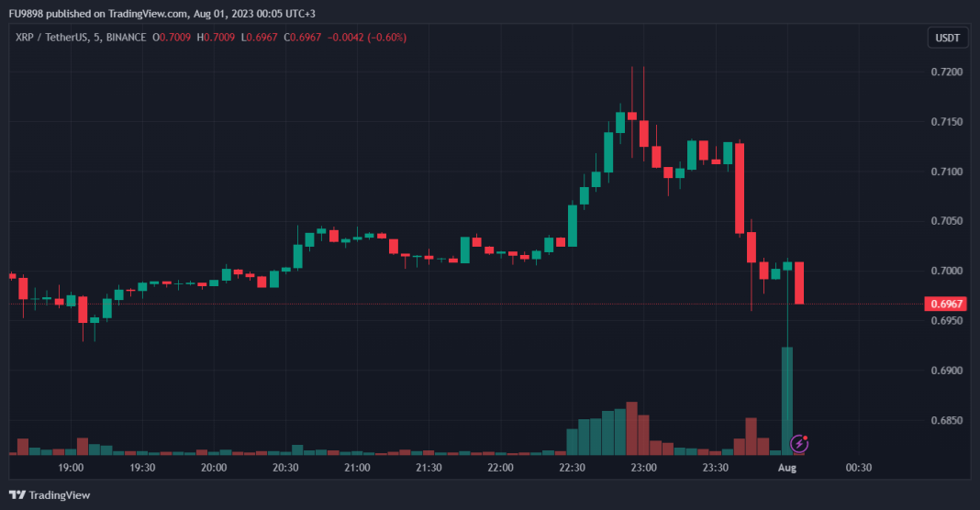
Task: Click the last red candle at right edge
Action: [x=799, y=283]
